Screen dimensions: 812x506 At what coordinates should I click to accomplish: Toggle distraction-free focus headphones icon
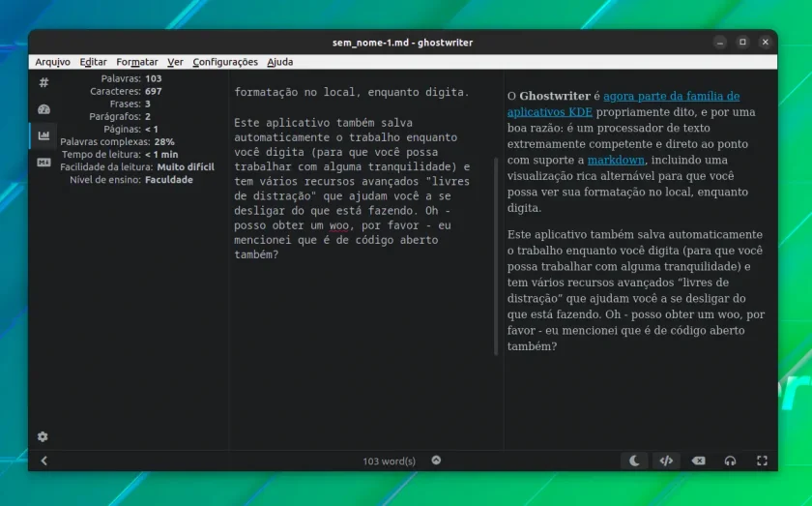tap(730, 461)
